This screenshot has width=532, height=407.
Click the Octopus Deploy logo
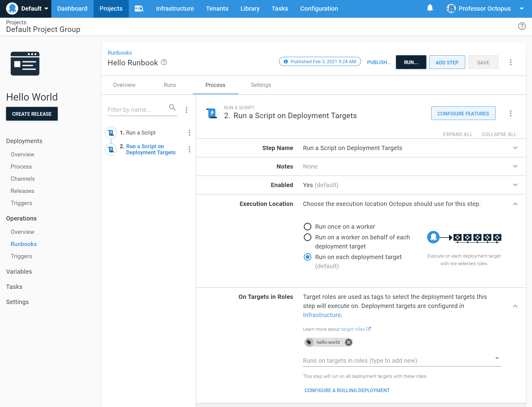pos(12,9)
